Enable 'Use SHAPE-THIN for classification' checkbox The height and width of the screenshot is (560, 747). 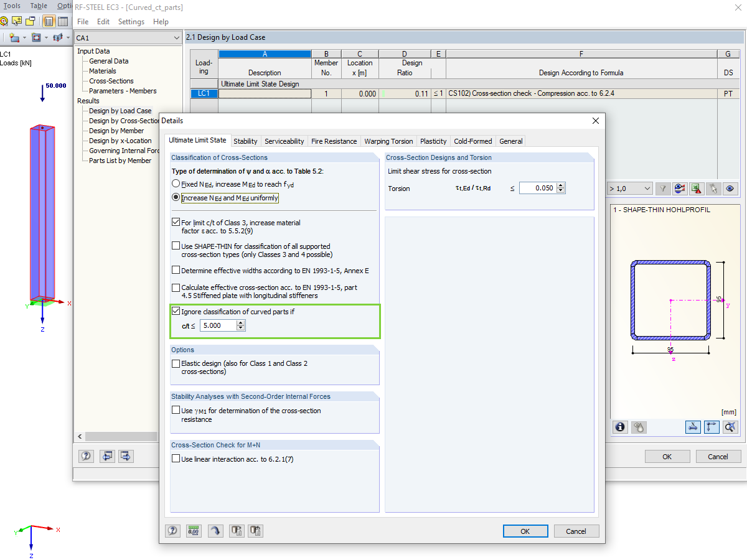tap(176, 246)
